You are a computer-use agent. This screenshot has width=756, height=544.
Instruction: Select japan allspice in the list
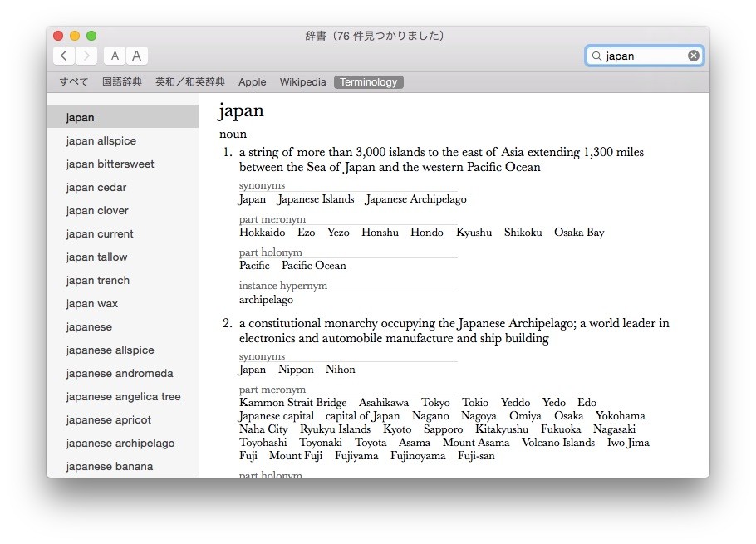tap(122, 140)
